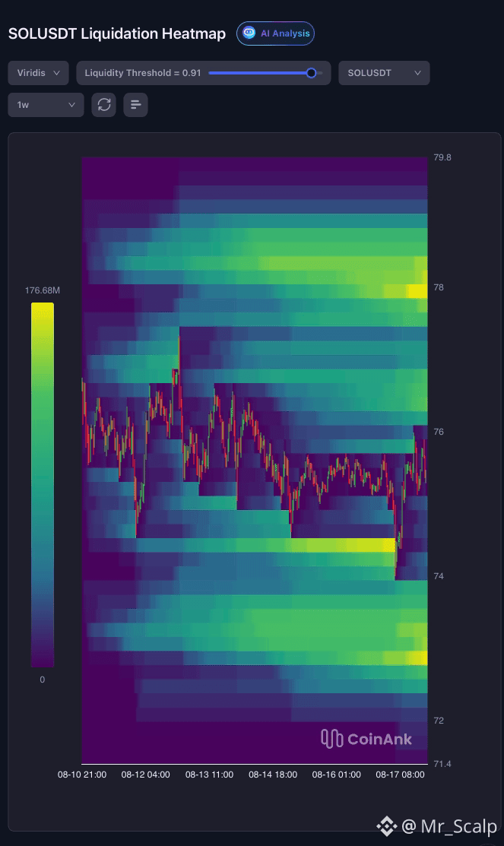Screen dimensions: 504x846
Task: Click the 78 price axis label
Action: point(439,287)
